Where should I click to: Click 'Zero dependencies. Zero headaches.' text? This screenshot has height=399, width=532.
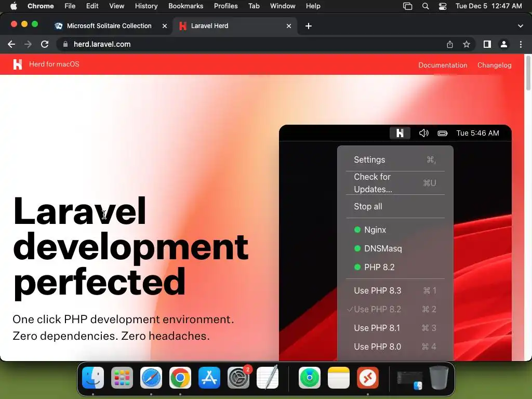(111, 336)
